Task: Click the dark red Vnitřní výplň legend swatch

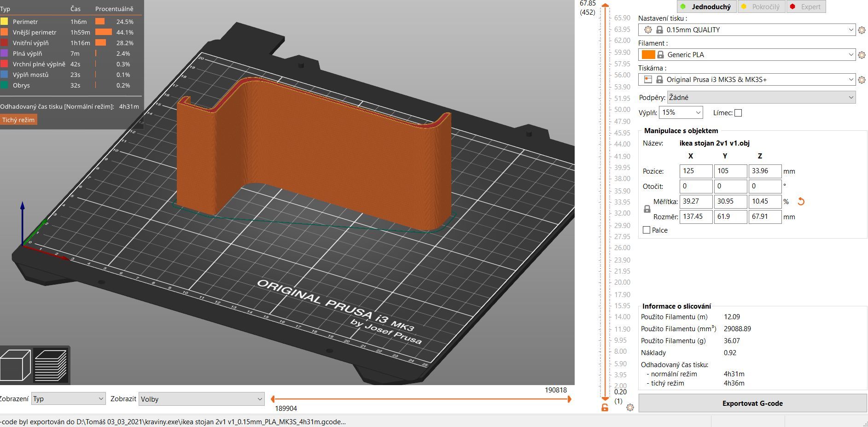Action: point(4,42)
